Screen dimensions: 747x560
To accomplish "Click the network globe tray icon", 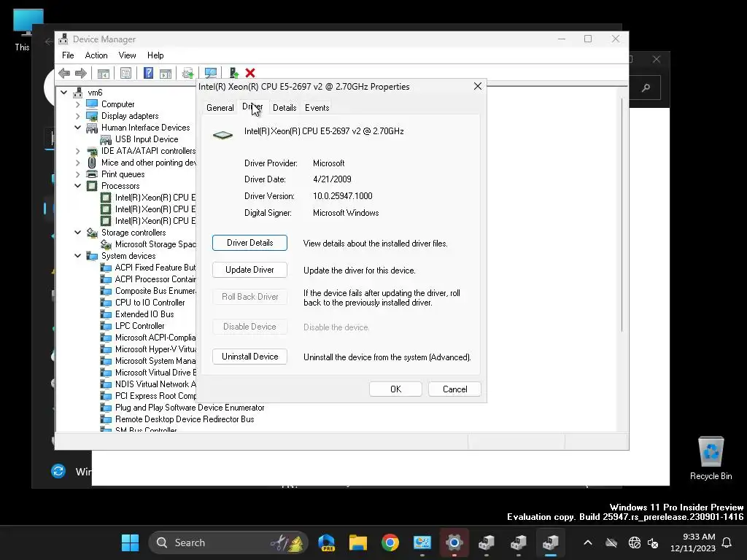I will point(634,542).
